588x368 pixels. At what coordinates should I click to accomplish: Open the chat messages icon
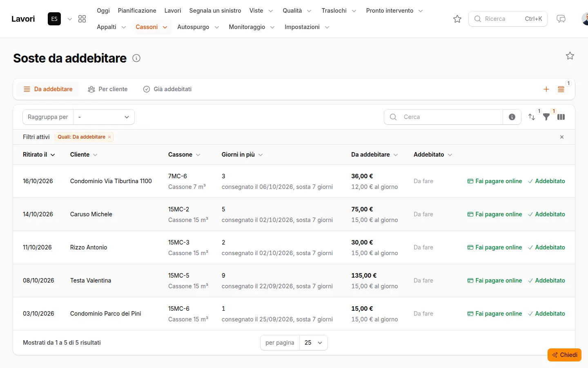click(561, 19)
